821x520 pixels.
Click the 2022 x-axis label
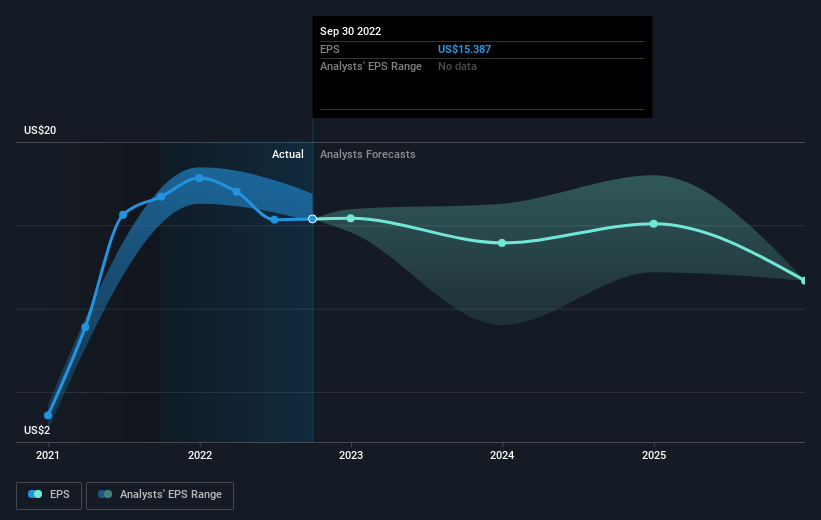click(x=200, y=455)
